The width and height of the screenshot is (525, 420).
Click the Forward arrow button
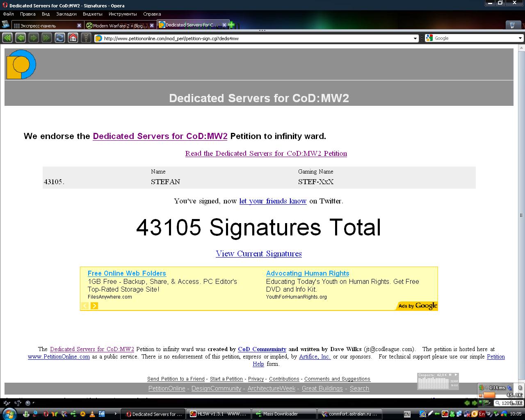34,38
